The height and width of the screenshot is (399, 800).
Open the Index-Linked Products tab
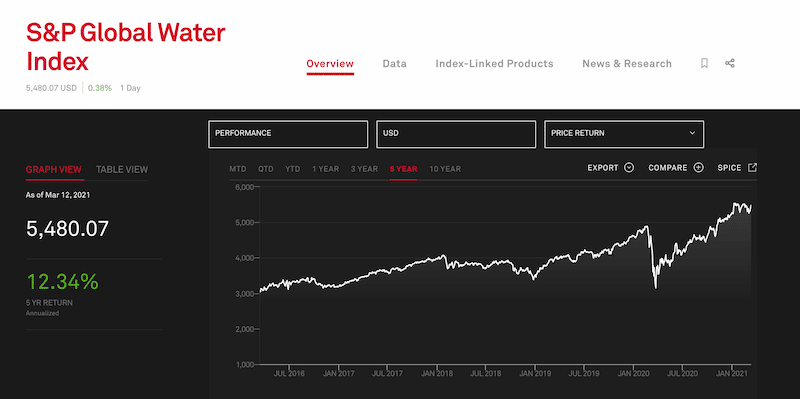494,64
